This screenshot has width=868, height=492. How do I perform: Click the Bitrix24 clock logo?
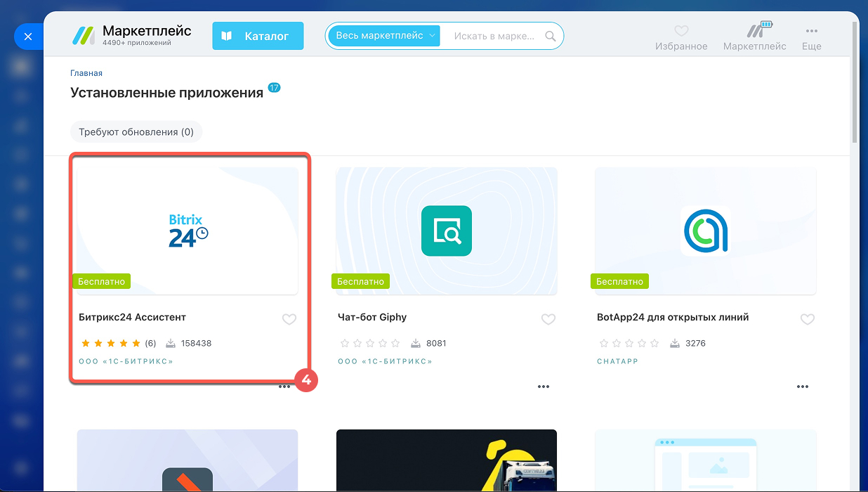point(188,231)
